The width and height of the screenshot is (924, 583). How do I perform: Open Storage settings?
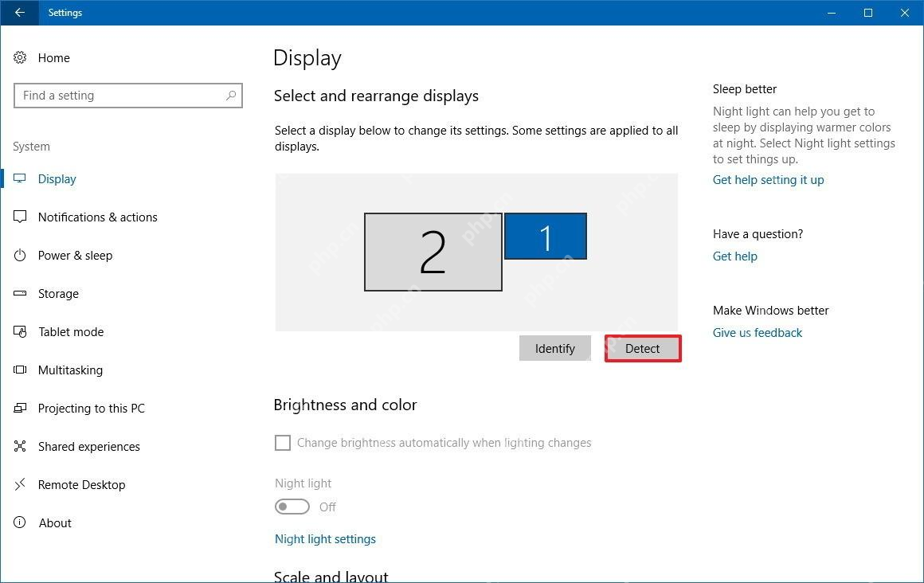click(58, 294)
